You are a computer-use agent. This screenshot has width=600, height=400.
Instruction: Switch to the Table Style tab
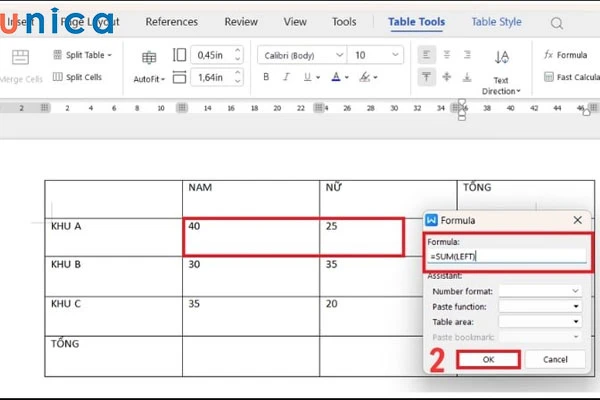pyautogui.click(x=496, y=21)
